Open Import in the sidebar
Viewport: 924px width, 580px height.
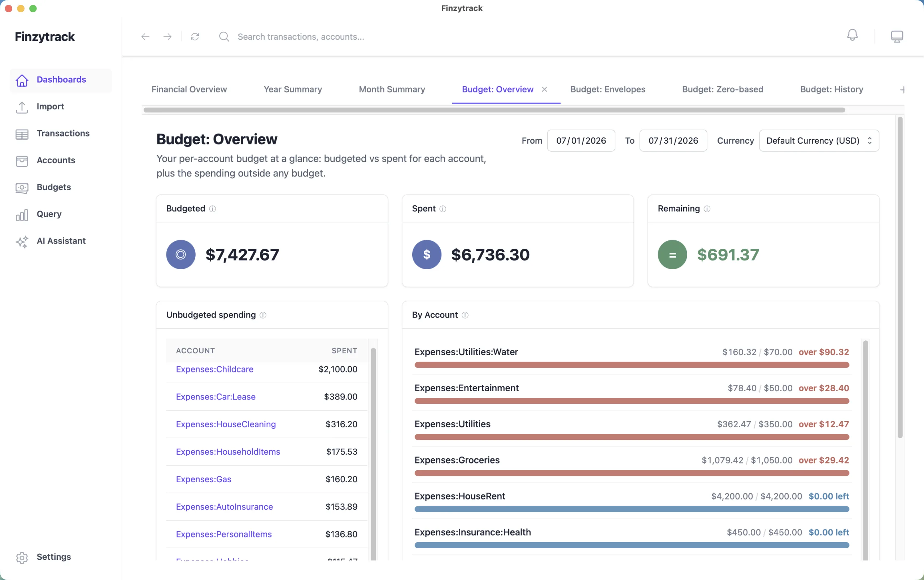[x=61, y=106]
